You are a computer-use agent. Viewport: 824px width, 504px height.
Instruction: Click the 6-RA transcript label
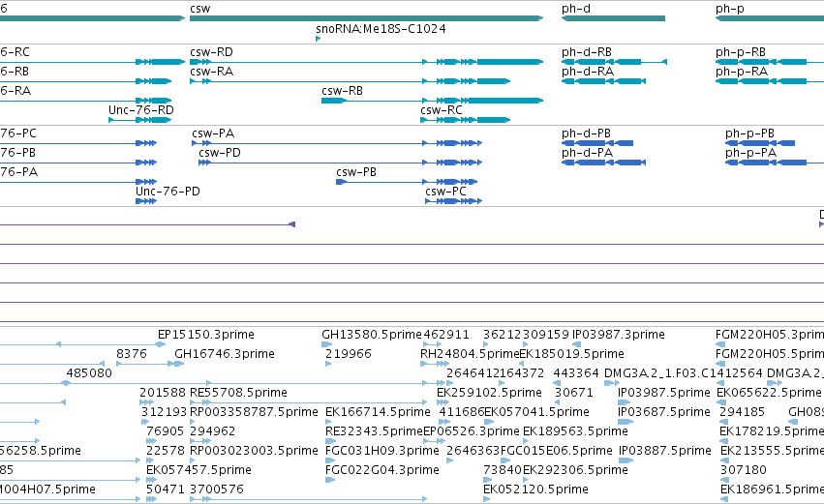[15, 91]
